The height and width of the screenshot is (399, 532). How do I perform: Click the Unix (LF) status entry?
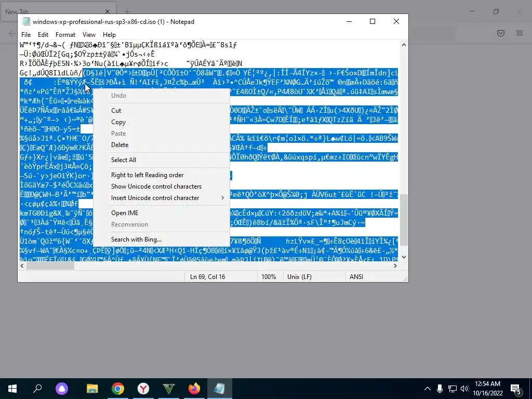click(x=299, y=276)
